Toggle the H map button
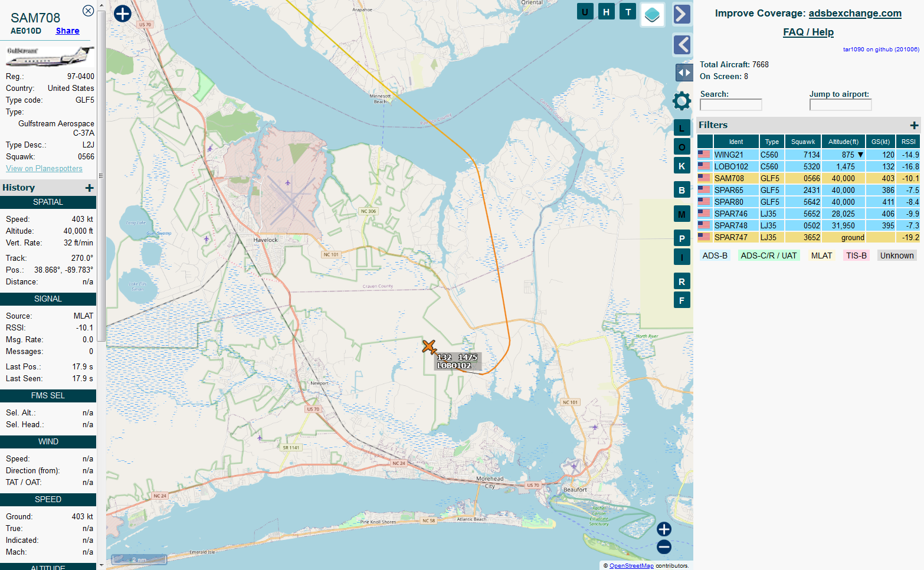924x570 pixels. (x=606, y=12)
